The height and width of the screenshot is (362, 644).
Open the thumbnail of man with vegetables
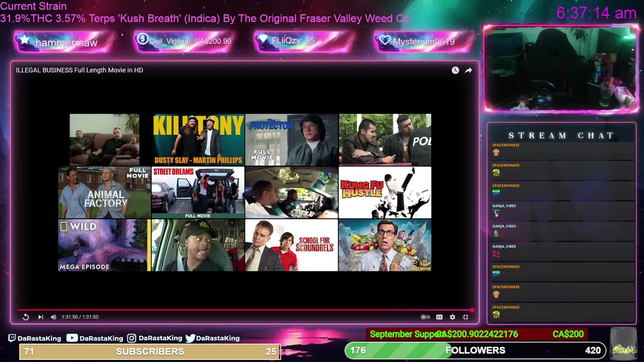(x=385, y=245)
